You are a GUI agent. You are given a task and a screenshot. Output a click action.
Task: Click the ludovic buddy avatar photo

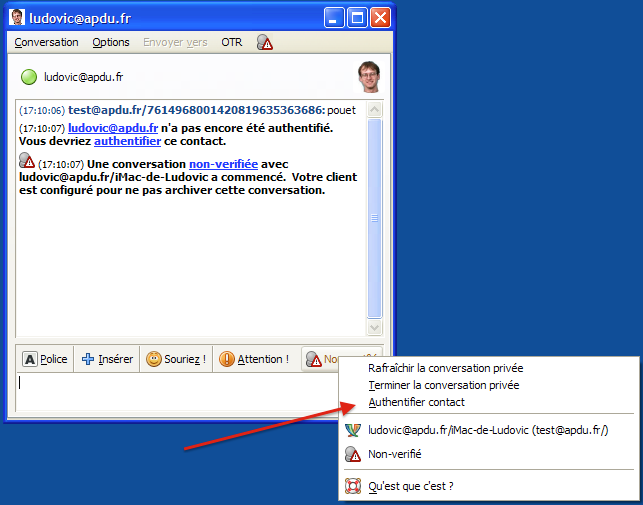tap(369, 77)
